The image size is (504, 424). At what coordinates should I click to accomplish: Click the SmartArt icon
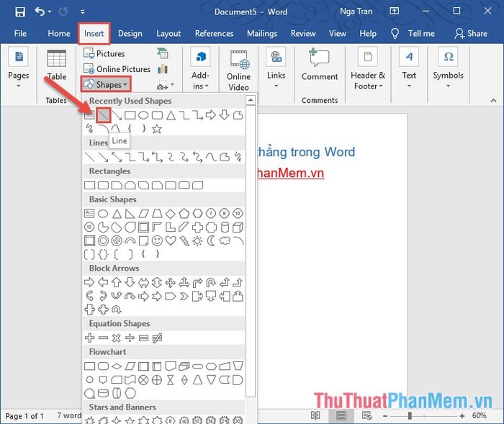click(x=163, y=53)
